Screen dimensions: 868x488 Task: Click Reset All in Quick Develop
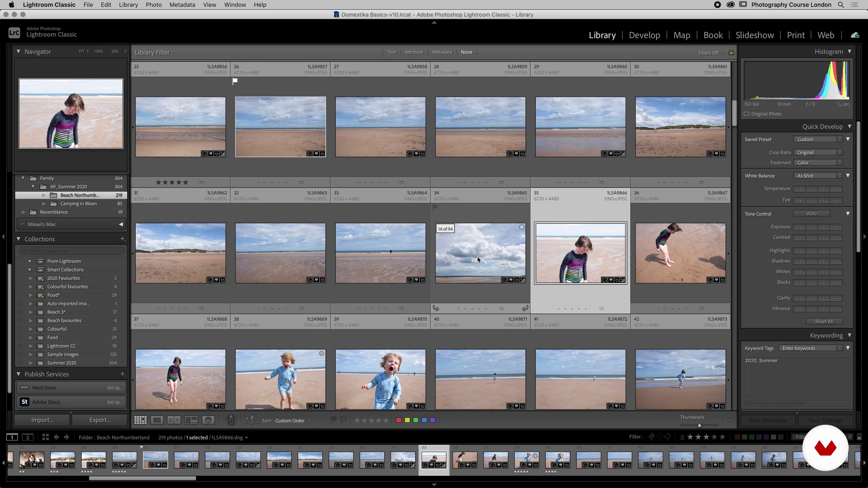pos(824,321)
